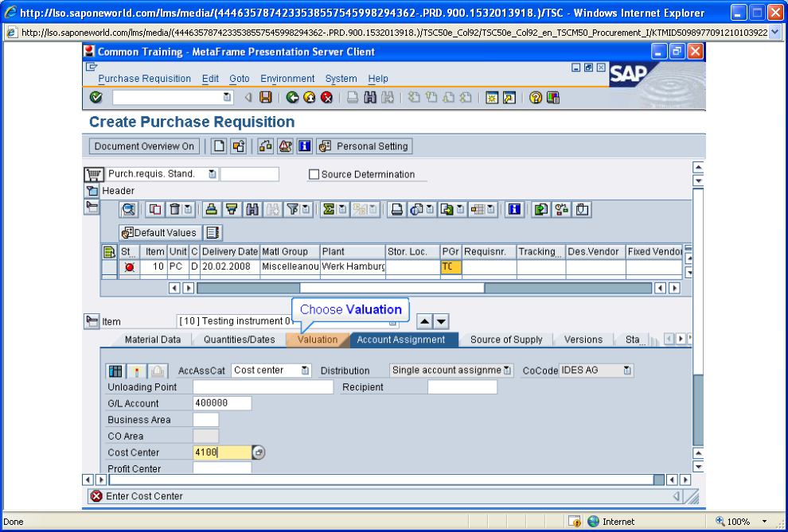
Task: Click the Find binoculars icon in top toolbar
Action: pyautogui.click(x=370, y=97)
